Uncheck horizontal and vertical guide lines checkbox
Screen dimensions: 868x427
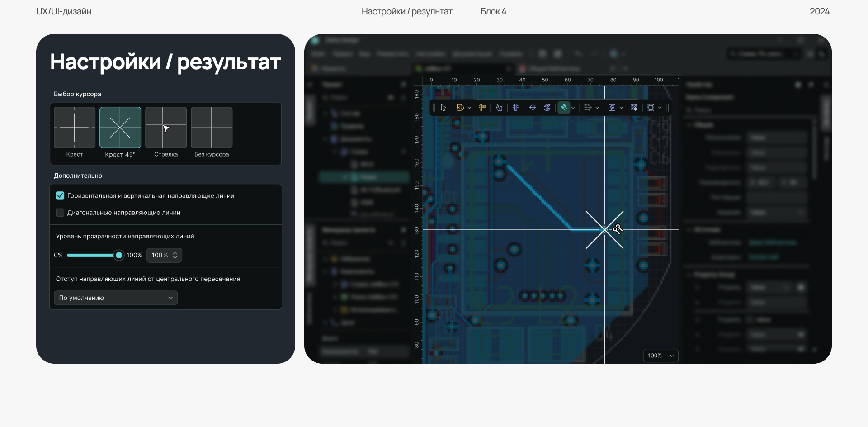click(x=60, y=195)
